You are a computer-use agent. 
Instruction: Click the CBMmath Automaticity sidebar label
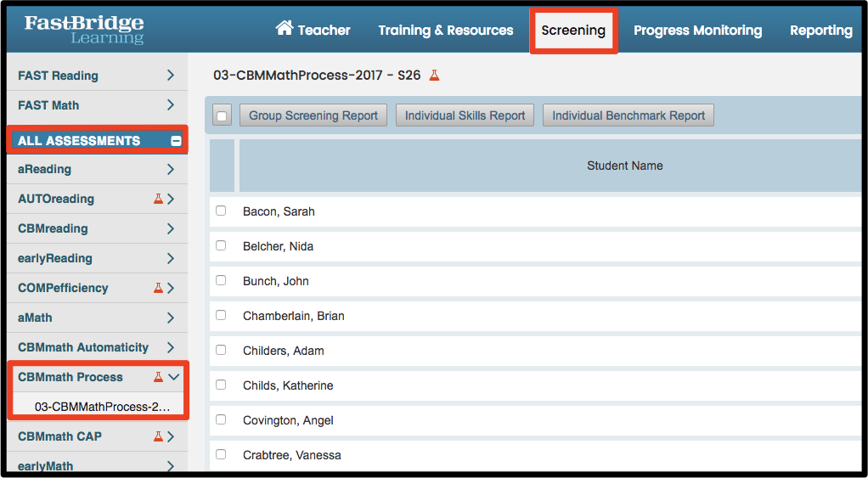click(x=83, y=347)
